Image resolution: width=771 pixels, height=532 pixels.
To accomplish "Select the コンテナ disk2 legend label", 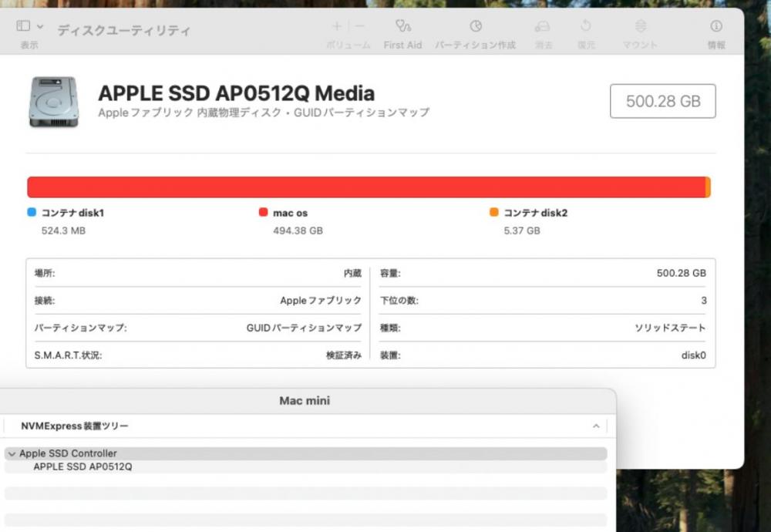I will click(536, 213).
